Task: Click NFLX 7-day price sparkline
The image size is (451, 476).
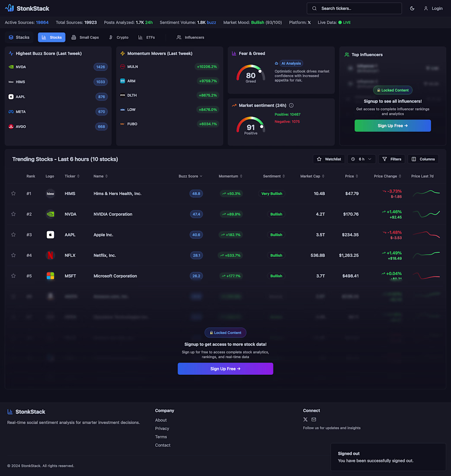Action: pyautogui.click(x=426, y=254)
